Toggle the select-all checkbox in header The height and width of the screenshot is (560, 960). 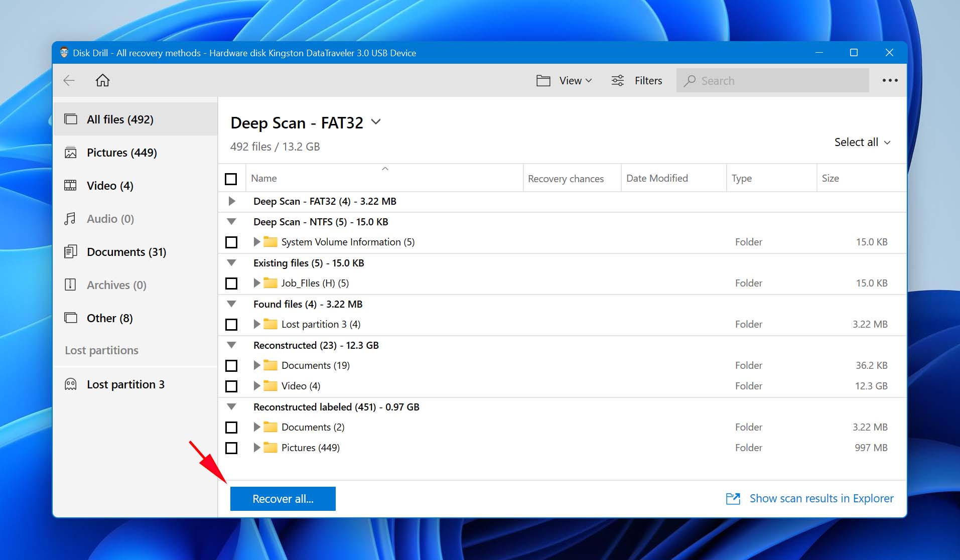point(231,179)
